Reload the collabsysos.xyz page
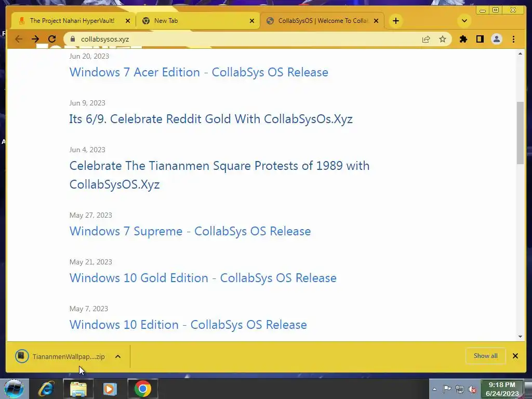 pyautogui.click(x=52, y=39)
